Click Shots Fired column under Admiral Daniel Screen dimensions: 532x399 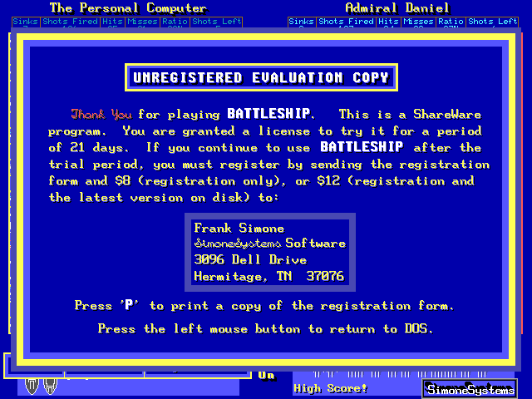[346, 22]
